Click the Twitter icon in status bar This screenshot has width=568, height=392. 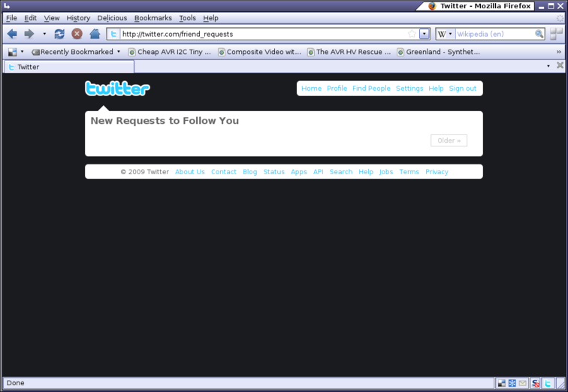click(x=548, y=383)
